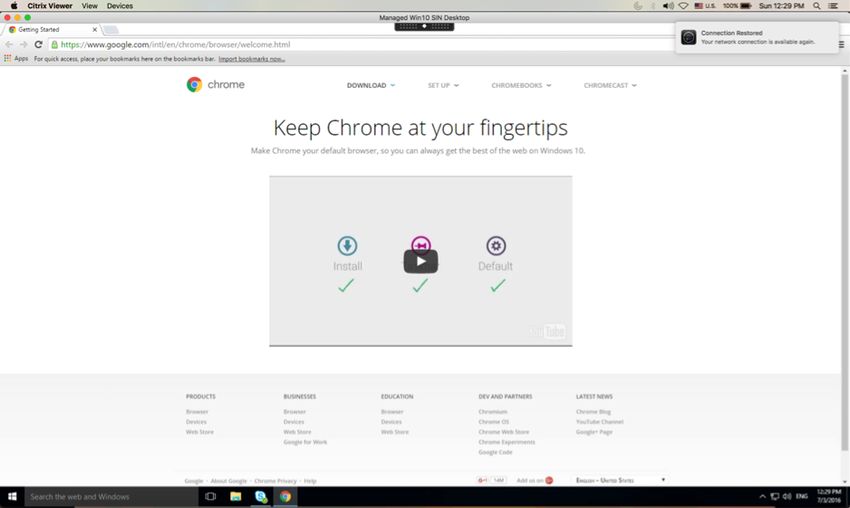Click the macOS U.S. input source

point(705,6)
